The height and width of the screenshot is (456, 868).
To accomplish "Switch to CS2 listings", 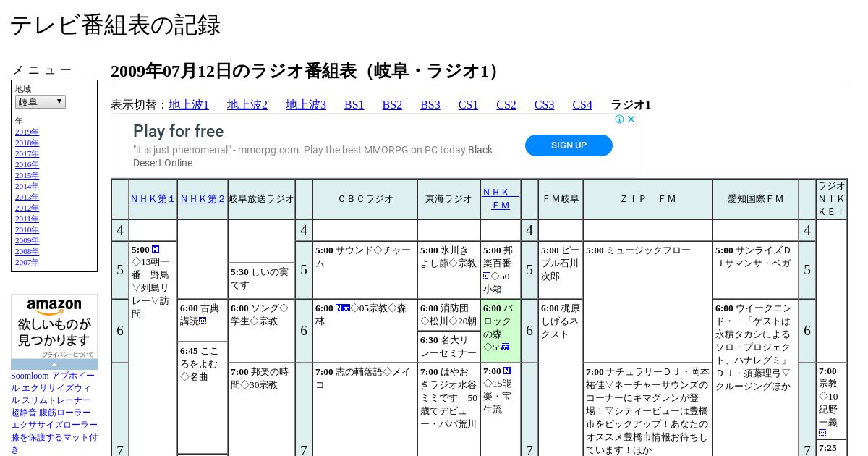I will [x=506, y=105].
